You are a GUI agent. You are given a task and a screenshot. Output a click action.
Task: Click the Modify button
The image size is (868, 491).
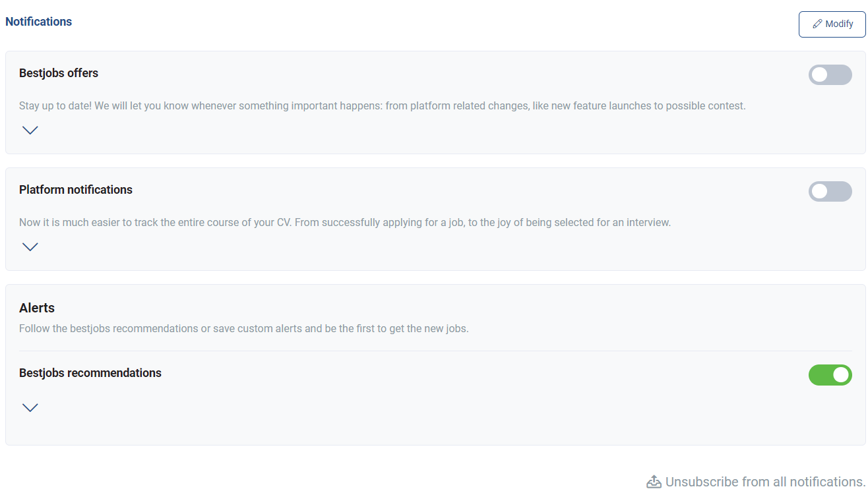coord(832,24)
